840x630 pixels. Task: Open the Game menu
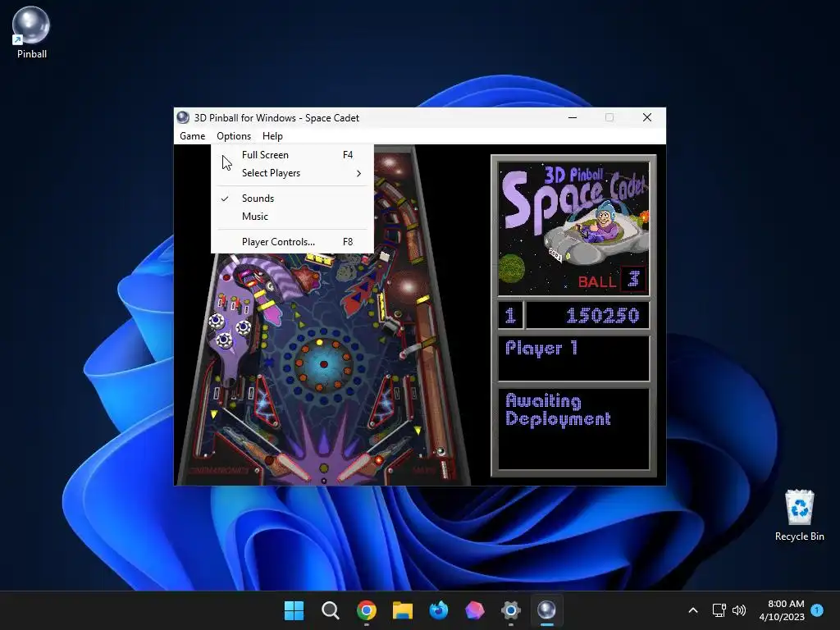click(192, 136)
